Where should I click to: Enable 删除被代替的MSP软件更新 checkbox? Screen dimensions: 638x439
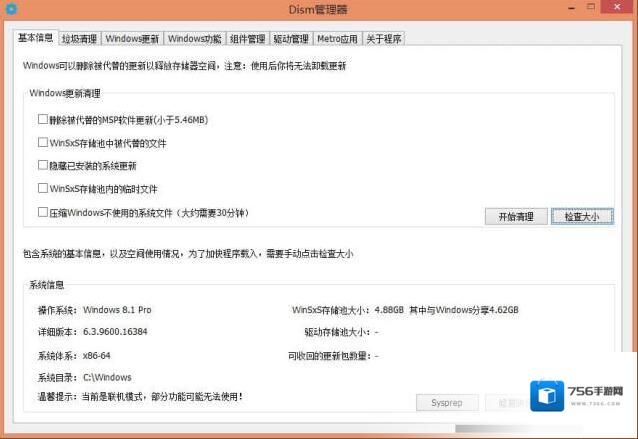[x=43, y=119]
